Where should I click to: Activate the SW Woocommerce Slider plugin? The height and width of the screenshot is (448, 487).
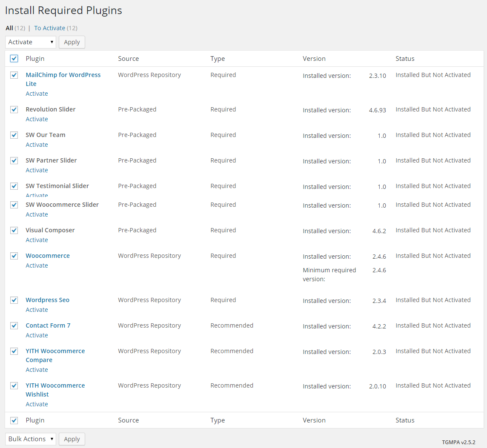coord(37,214)
